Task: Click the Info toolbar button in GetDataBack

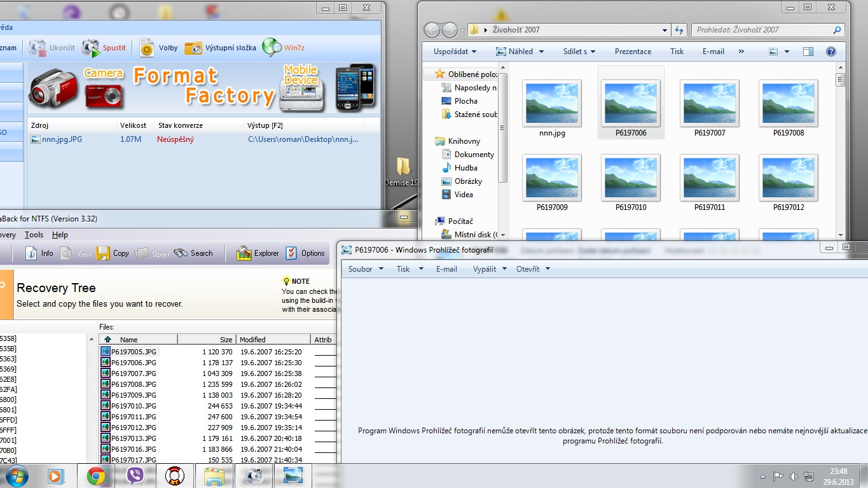Action: [x=39, y=253]
